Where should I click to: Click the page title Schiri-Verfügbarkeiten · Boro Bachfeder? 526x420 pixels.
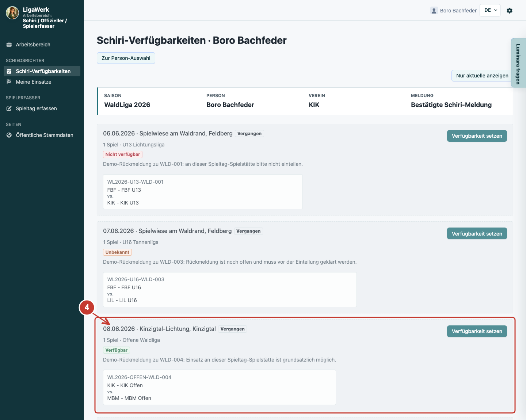pyautogui.click(x=191, y=40)
